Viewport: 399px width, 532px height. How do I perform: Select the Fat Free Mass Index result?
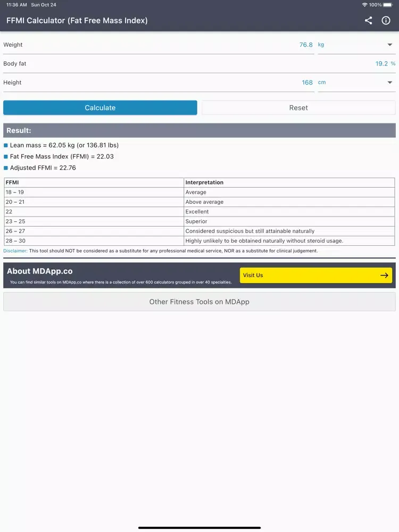(62, 156)
